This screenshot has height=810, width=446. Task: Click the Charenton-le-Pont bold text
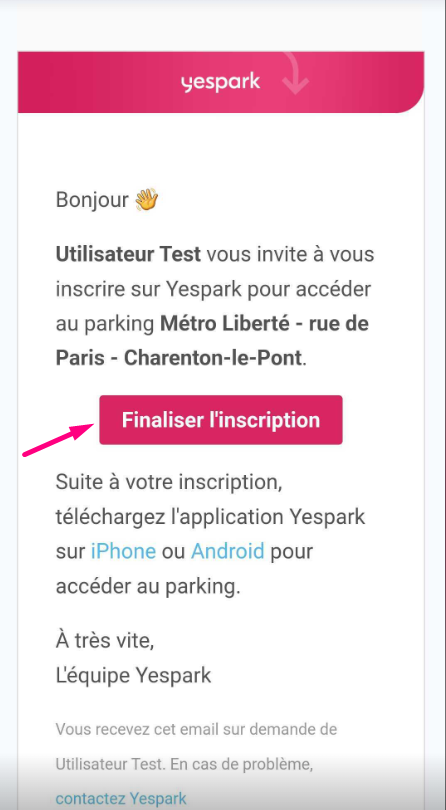pyautogui.click(x=212, y=359)
